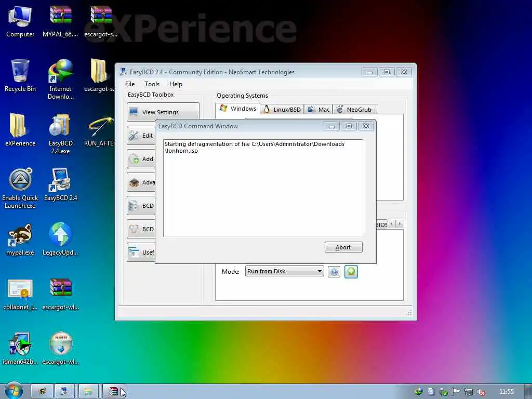
Task: Open the Windows Explorer taskbar button
Action: click(88, 391)
